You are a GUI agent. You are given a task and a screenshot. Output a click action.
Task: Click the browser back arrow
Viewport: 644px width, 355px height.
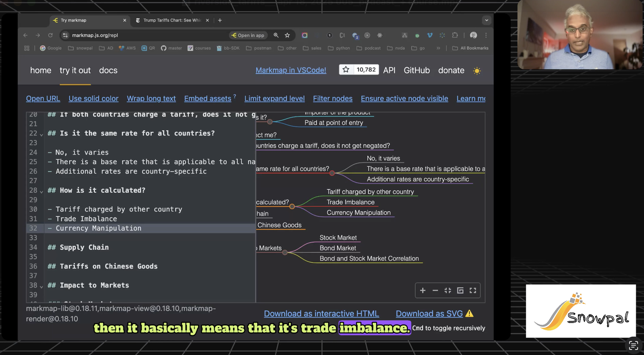tap(26, 35)
